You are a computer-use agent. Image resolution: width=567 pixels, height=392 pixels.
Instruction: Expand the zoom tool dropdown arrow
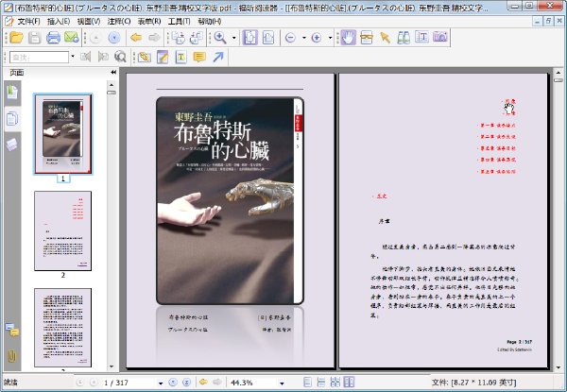tap(234, 38)
